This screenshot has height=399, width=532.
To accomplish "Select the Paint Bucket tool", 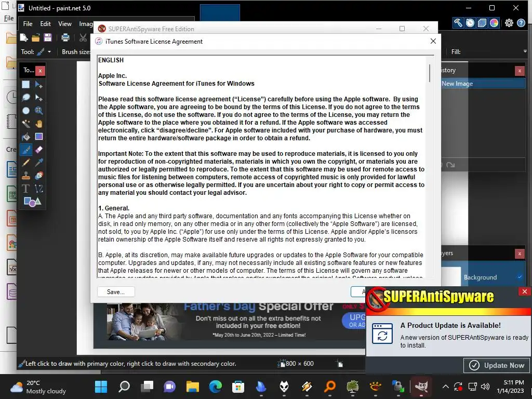I will (26, 137).
